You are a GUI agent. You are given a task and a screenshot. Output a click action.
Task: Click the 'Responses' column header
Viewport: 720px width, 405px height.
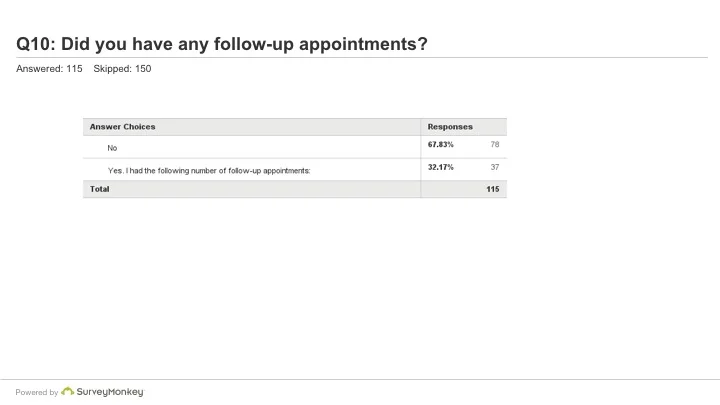[x=450, y=127]
